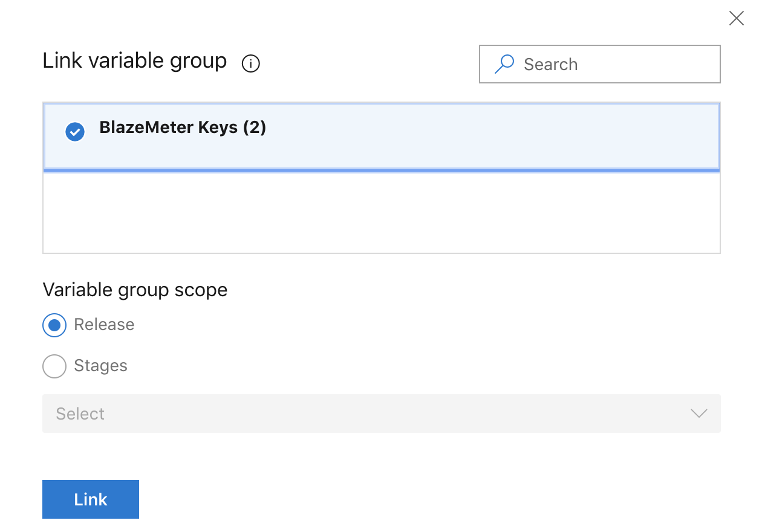762x532 pixels.
Task: Focus the Search variable groups field
Action: point(599,64)
